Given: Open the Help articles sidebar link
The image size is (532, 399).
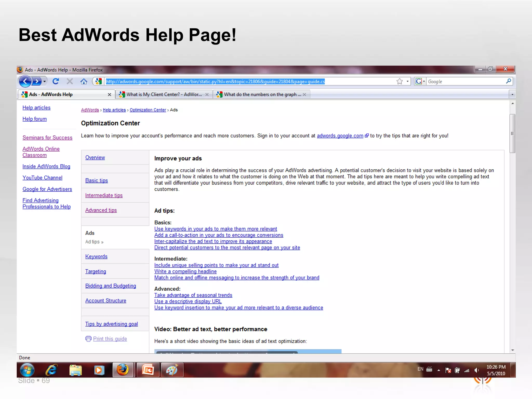Looking at the screenshot, I should click(36, 108).
